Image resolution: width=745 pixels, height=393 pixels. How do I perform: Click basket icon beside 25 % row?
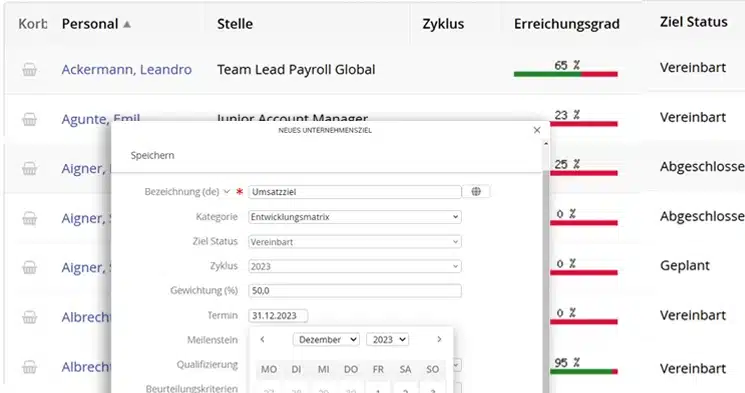(x=29, y=169)
